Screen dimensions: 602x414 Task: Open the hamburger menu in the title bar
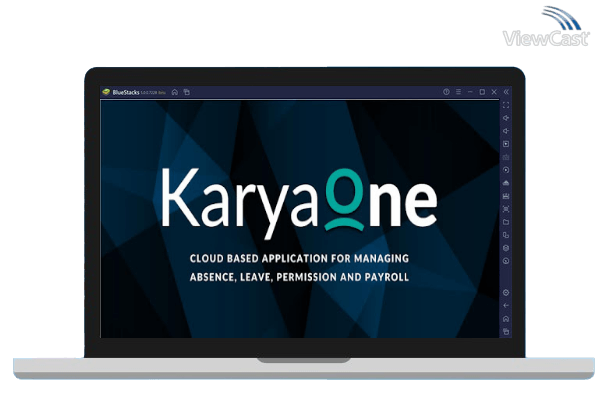point(458,92)
